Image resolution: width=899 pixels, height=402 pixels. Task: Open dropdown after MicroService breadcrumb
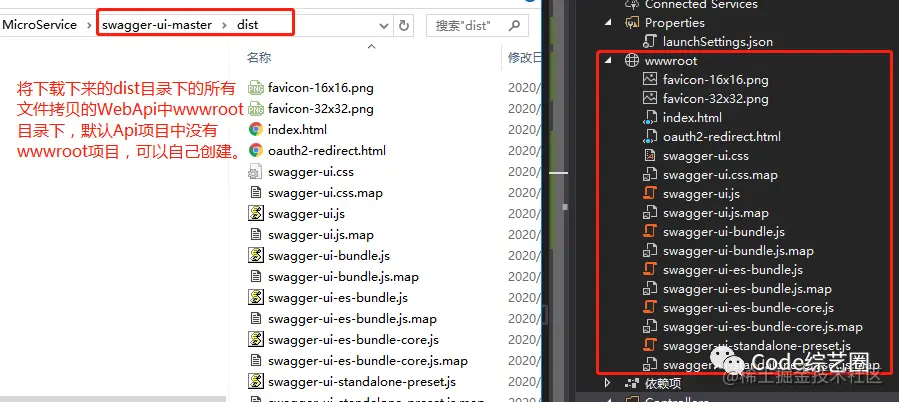tap(89, 25)
